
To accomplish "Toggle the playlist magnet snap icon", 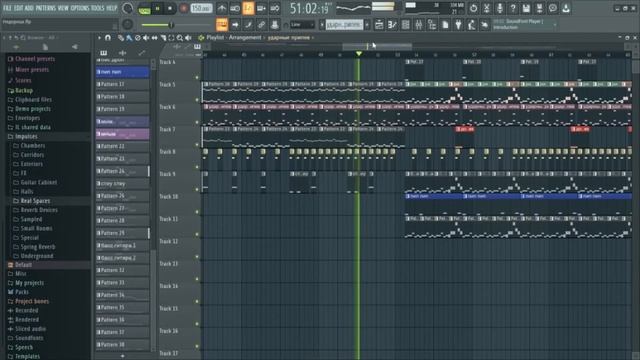I will 108,38.
